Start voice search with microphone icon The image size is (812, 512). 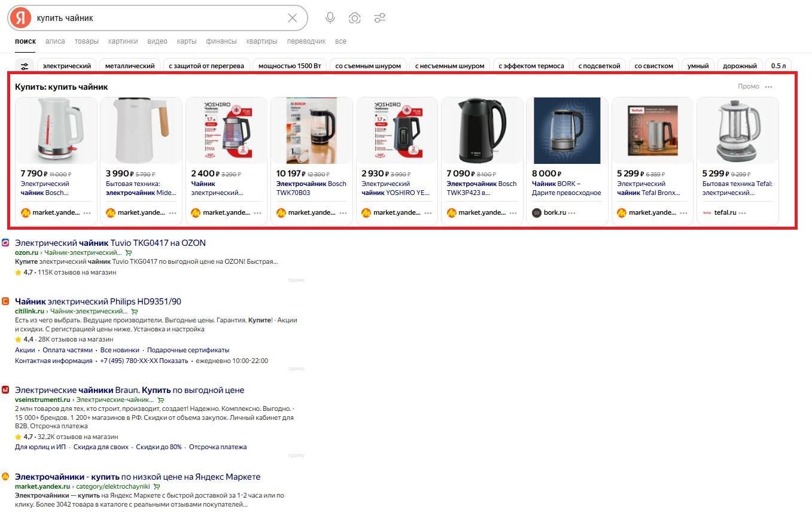(330, 18)
